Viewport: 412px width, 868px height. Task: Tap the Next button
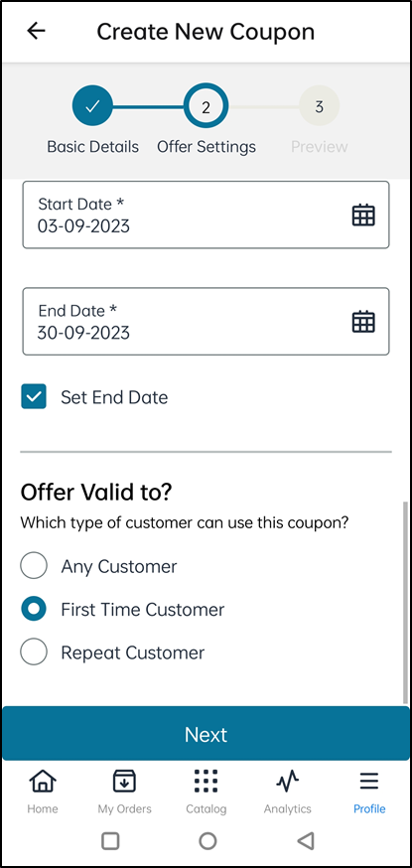point(206,734)
